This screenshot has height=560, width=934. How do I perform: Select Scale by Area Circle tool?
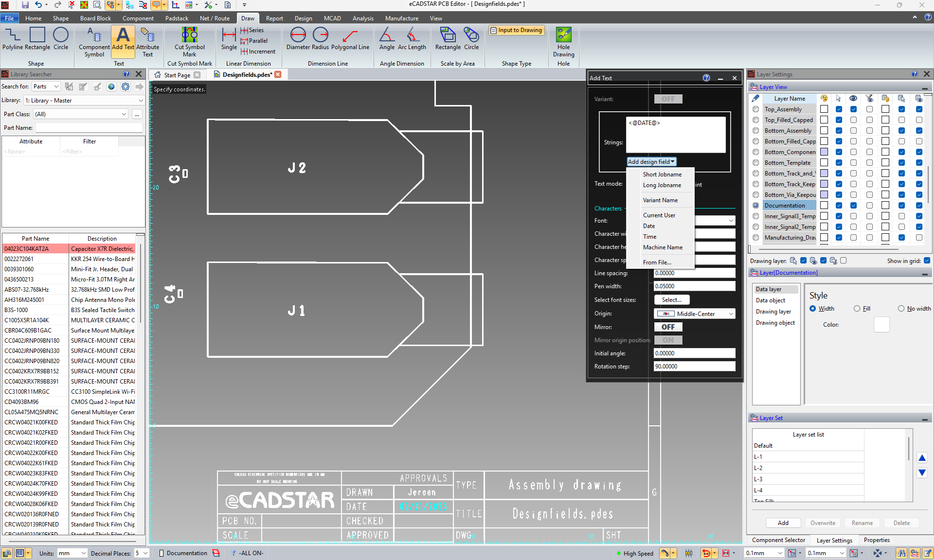471,39
